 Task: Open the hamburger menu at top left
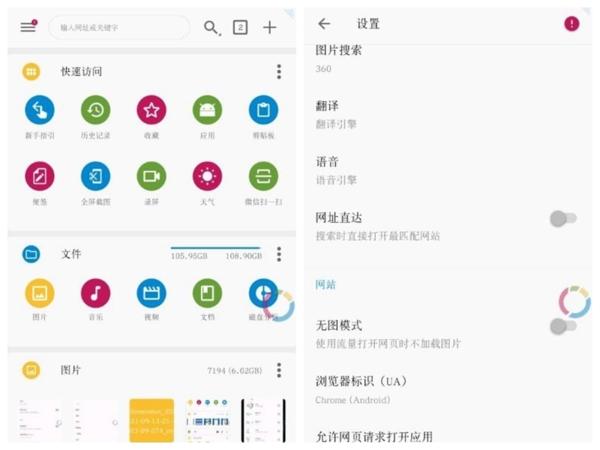pyautogui.click(x=28, y=27)
